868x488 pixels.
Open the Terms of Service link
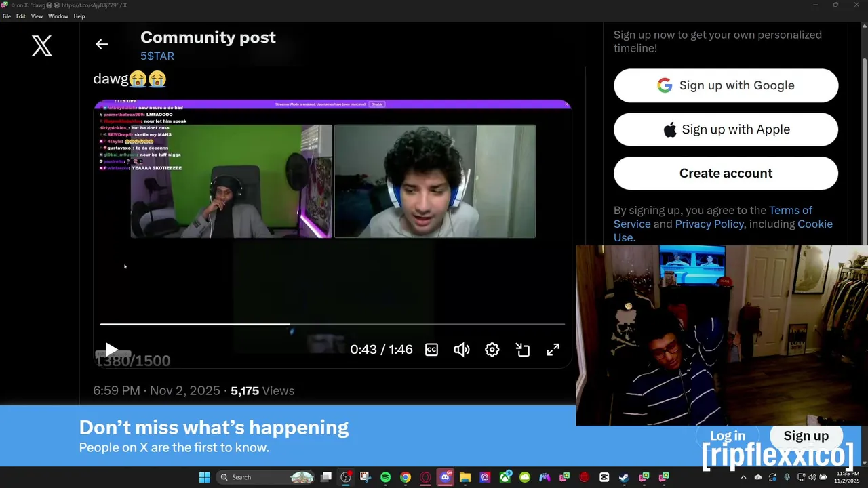[x=713, y=217]
